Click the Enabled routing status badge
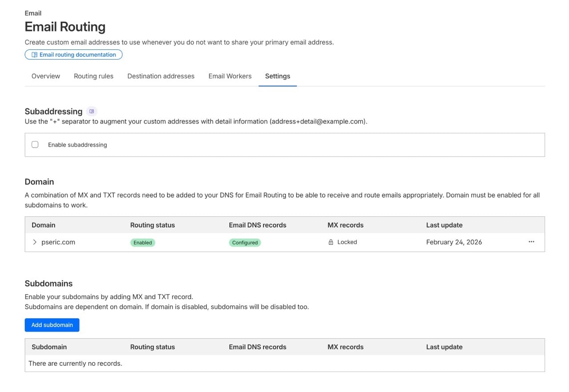 pos(142,242)
